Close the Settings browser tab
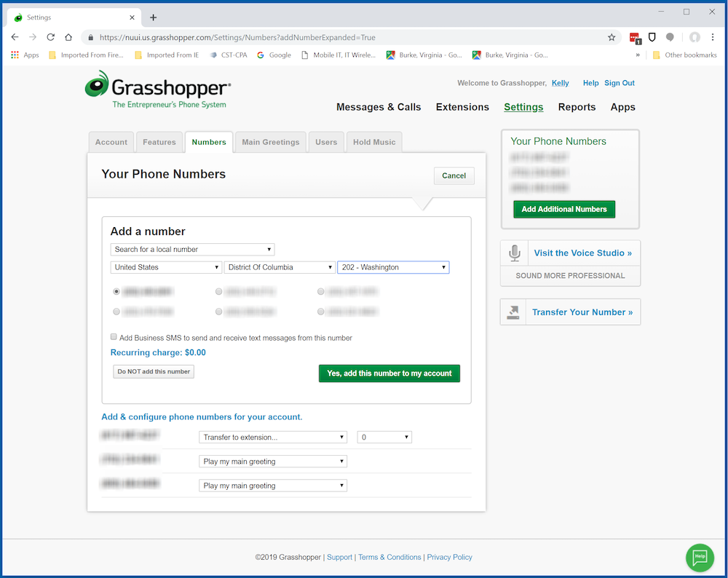This screenshot has width=728, height=578. 132,17
